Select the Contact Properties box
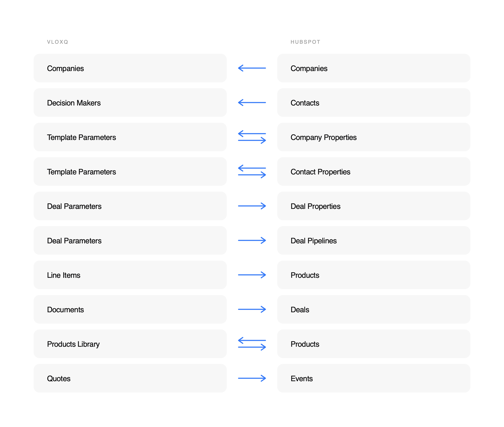Image resolution: width=504 pixels, height=427 pixels. coord(374,171)
